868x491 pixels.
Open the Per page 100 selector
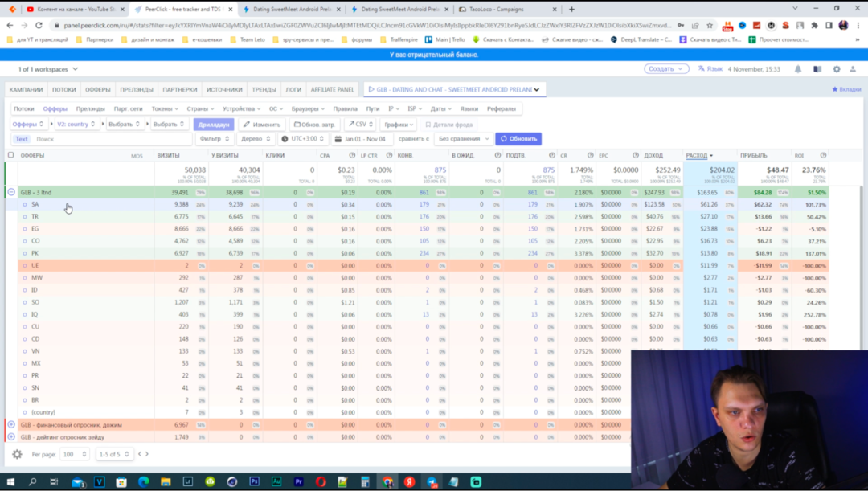tap(75, 454)
